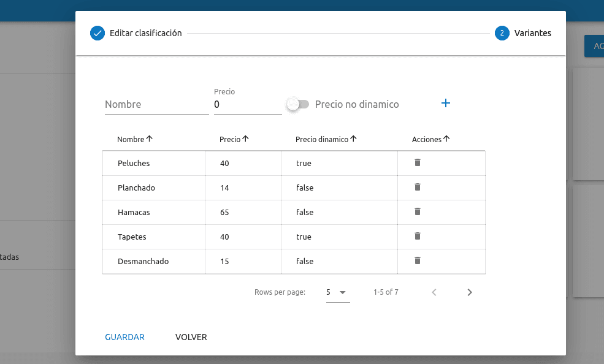Focus the Nombre input field
The height and width of the screenshot is (364, 604).
tap(157, 104)
